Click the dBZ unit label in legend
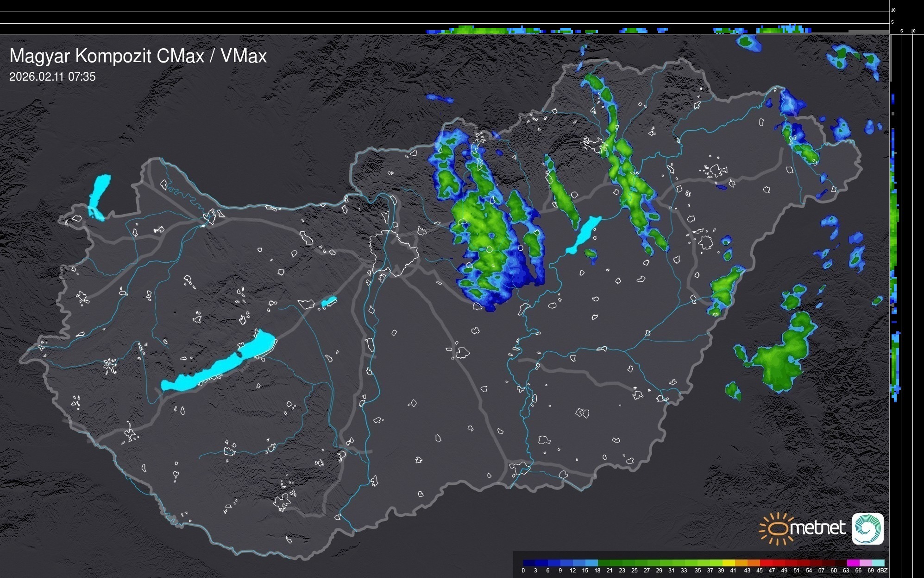This screenshot has width=924, height=578. [x=882, y=571]
